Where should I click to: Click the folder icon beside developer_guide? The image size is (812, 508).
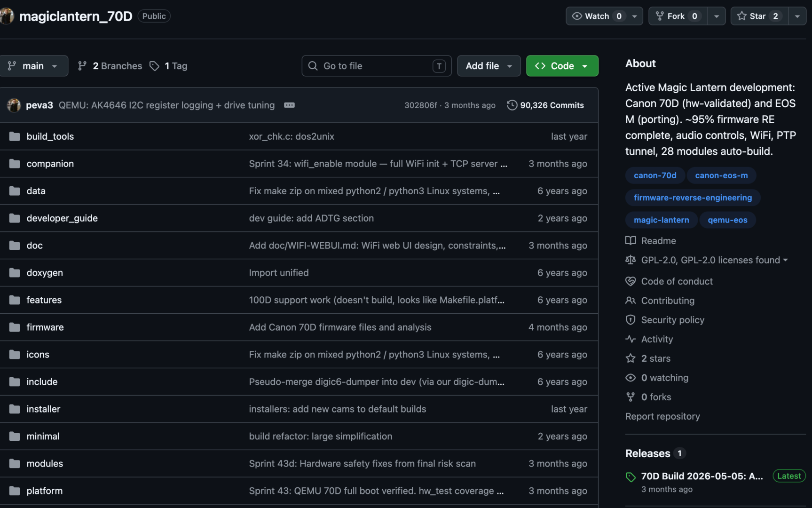tap(15, 218)
